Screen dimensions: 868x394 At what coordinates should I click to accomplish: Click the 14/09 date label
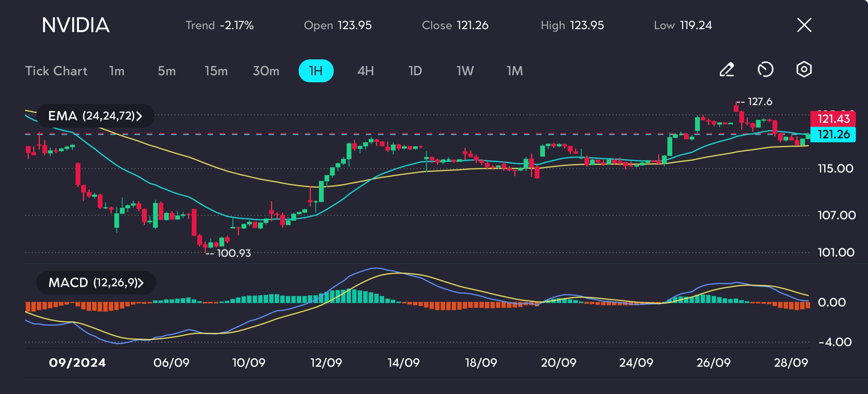click(404, 363)
